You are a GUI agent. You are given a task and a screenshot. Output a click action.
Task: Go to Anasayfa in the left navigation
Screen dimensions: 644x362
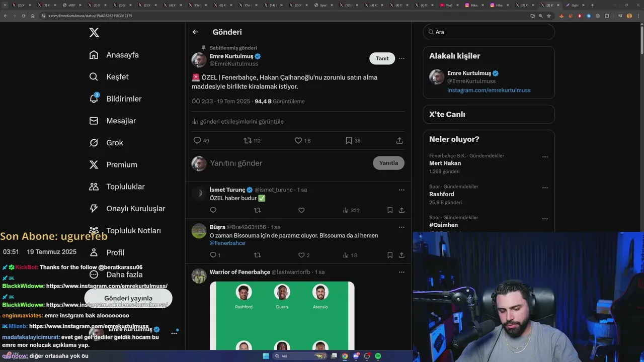(x=114, y=55)
